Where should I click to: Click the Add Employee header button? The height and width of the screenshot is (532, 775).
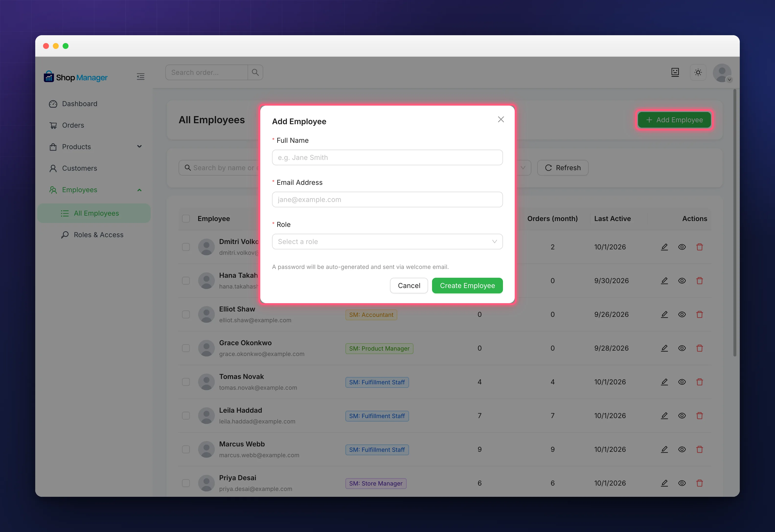coord(674,120)
